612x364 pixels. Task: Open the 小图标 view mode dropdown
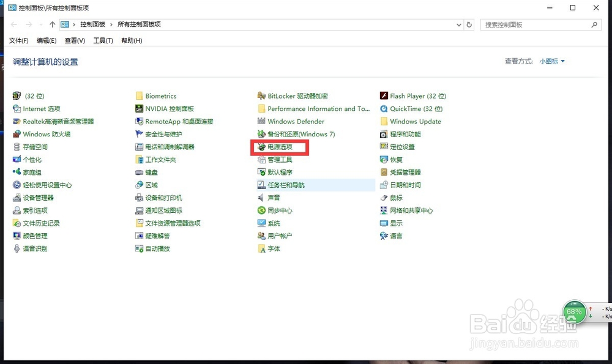tap(550, 61)
